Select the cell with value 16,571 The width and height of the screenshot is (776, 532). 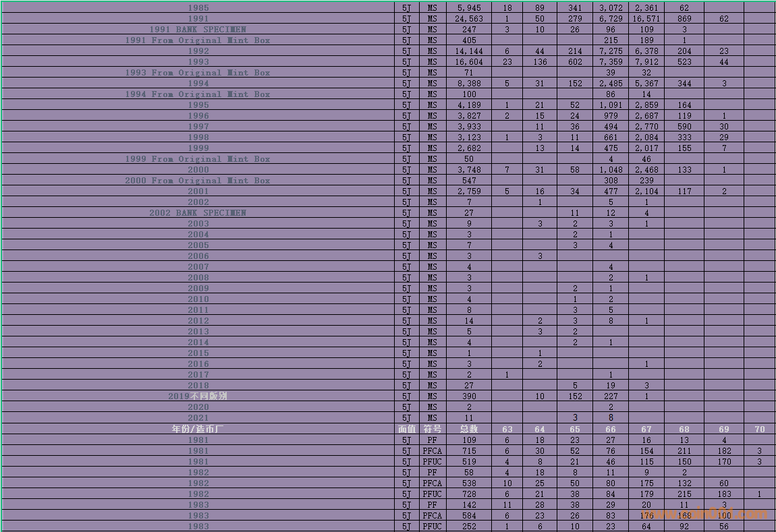(x=646, y=19)
